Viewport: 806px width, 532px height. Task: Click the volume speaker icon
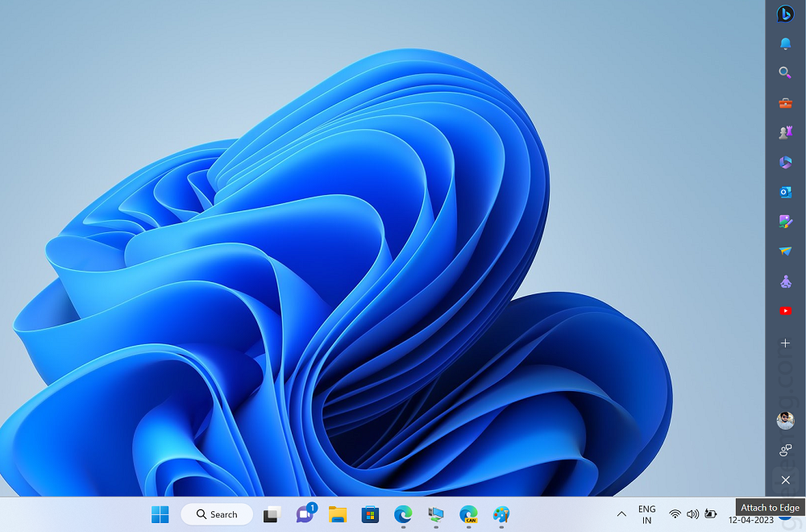click(692, 514)
